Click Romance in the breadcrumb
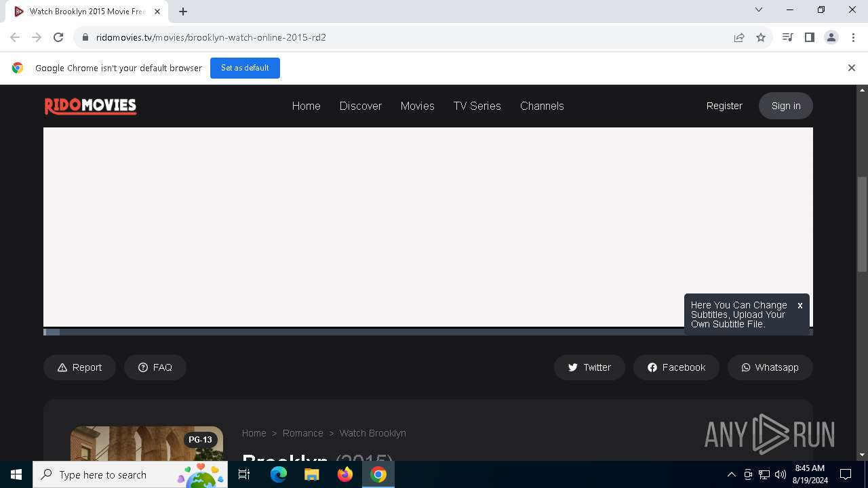Image resolution: width=868 pixels, height=488 pixels. click(x=302, y=433)
